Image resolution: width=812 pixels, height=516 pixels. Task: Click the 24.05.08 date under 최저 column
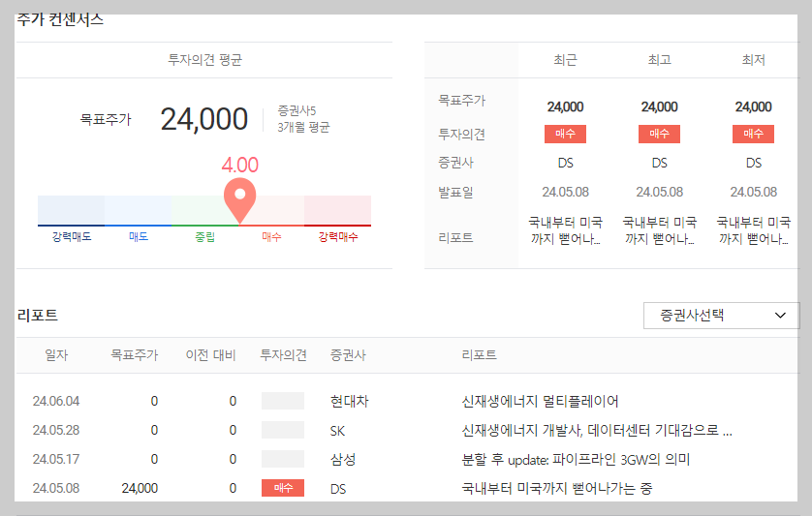point(754,192)
